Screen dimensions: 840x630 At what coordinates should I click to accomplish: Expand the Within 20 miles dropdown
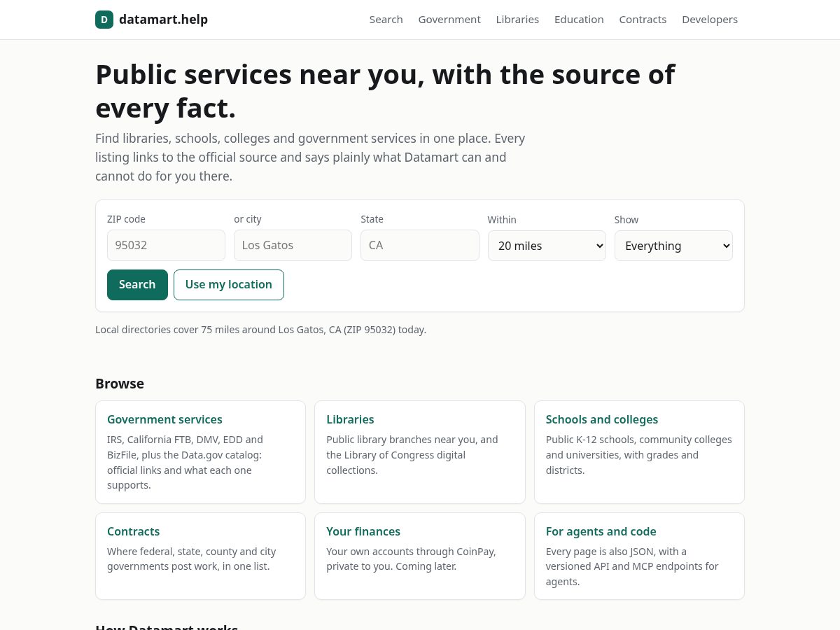[x=547, y=246]
